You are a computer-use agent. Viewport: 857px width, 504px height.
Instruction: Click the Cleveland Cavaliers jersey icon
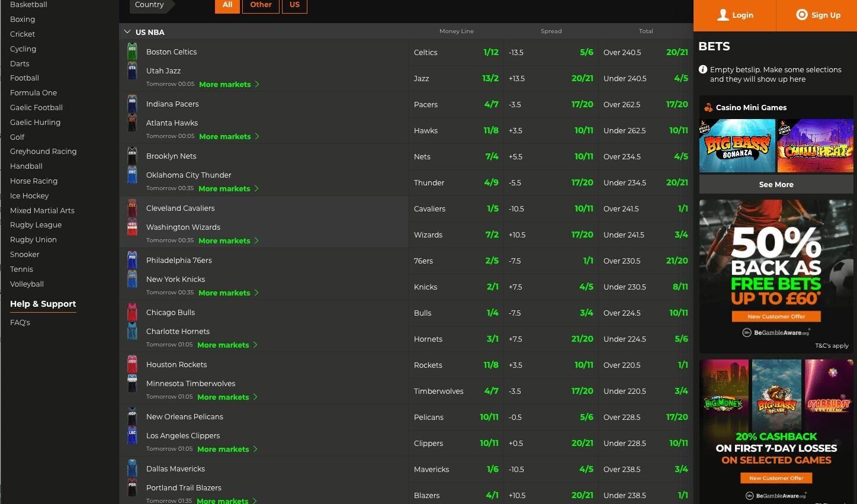[x=132, y=208]
